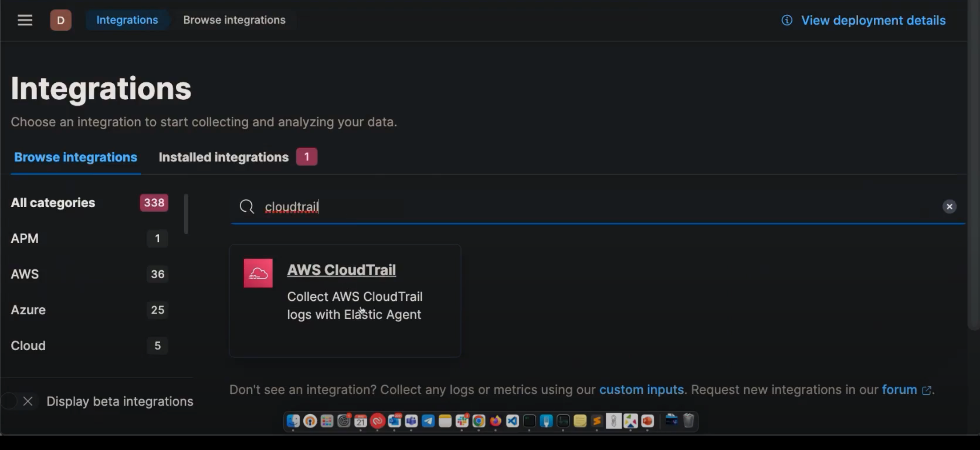Click the pink AWS CloudTrail logo
This screenshot has width=980, height=450.
(x=258, y=273)
